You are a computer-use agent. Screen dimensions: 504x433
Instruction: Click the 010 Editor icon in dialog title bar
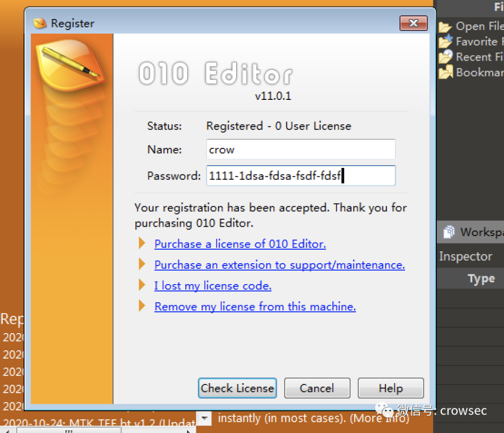coord(40,23)
